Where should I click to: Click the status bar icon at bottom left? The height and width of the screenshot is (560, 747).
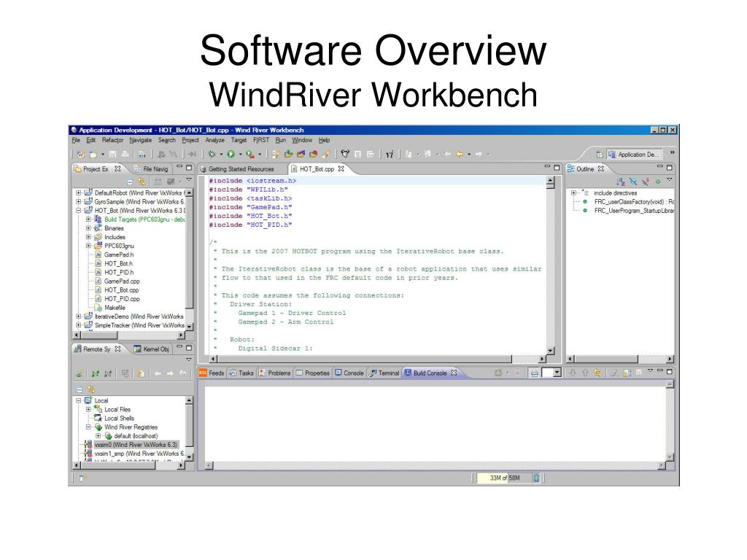[x=82, y=478]
